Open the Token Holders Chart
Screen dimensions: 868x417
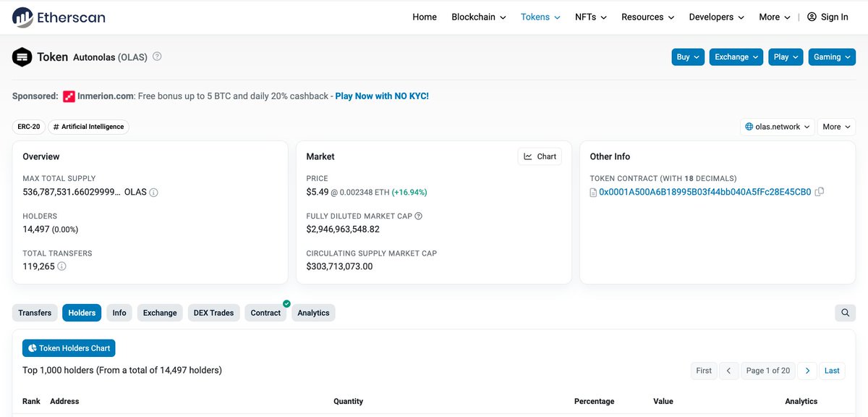pos(69,348)
